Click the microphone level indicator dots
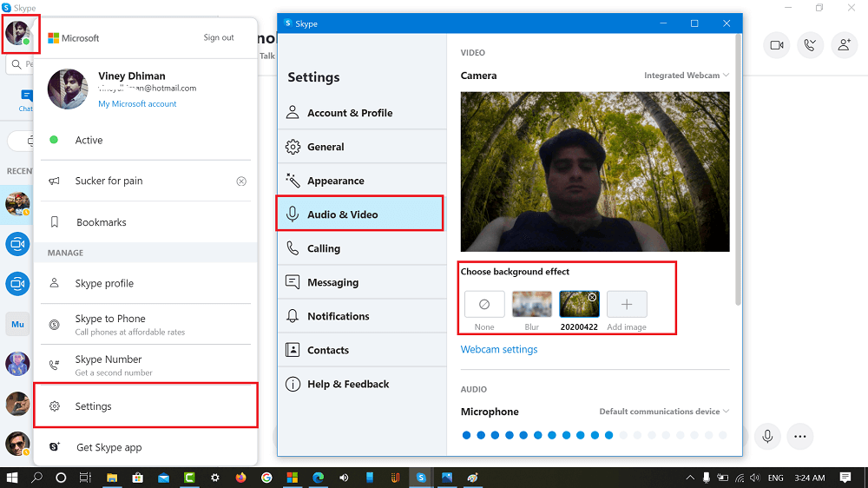Viewport: 868px width, 488px height. coord(595,435)
